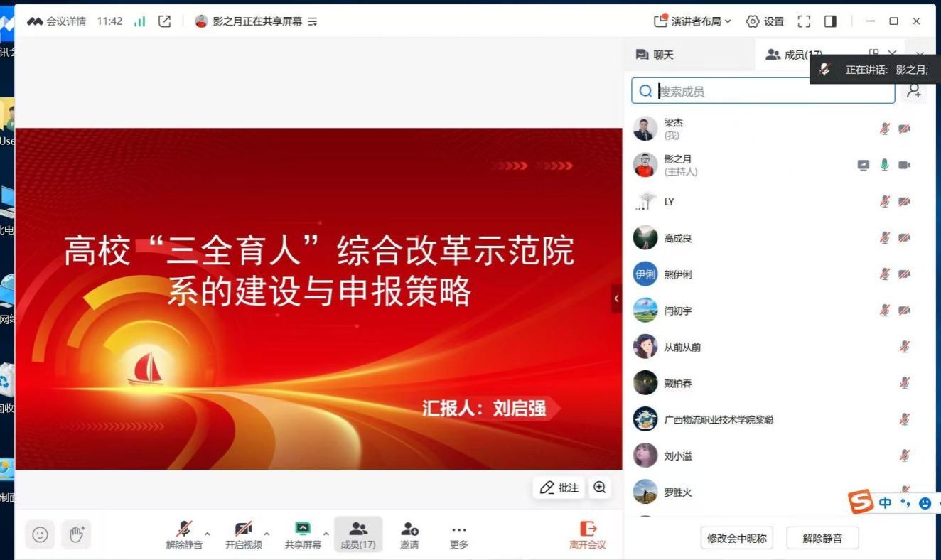Click the add member icon beside search

(x=914, y=91)
